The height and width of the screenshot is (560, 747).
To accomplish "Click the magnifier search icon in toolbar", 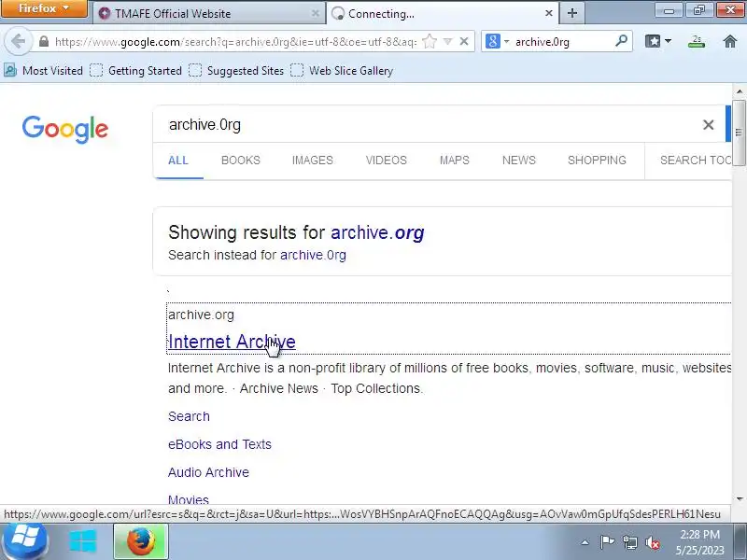I will (621, 41).
